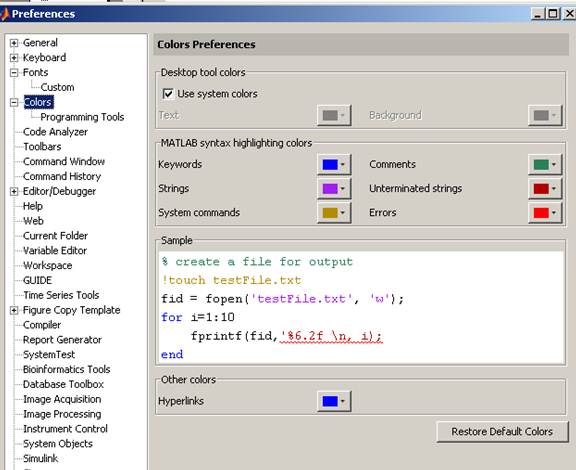Open Toolbars preferences
This screenshot has width=576, height=470.
pyautogui.click(x=42, y=147)
